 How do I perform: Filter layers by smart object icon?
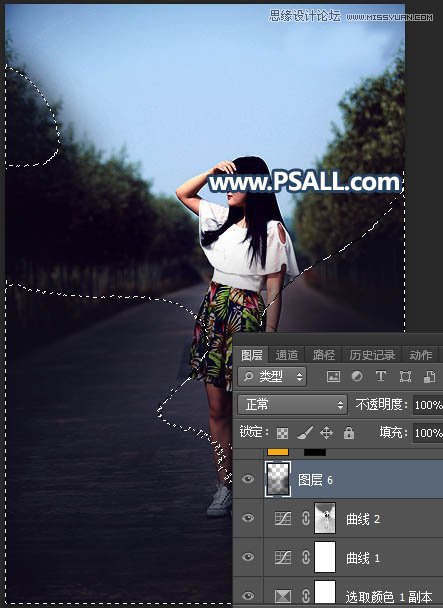[x=429, y=377]
